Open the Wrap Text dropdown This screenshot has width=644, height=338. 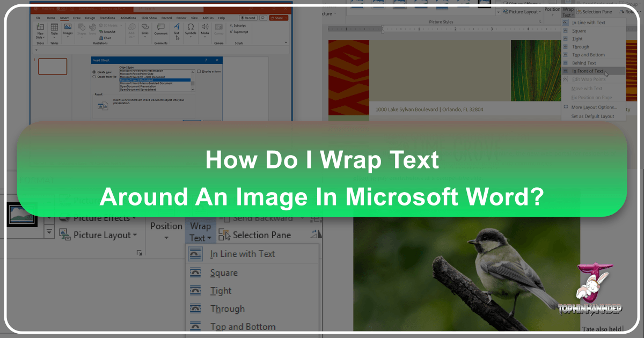coord(200,230)
